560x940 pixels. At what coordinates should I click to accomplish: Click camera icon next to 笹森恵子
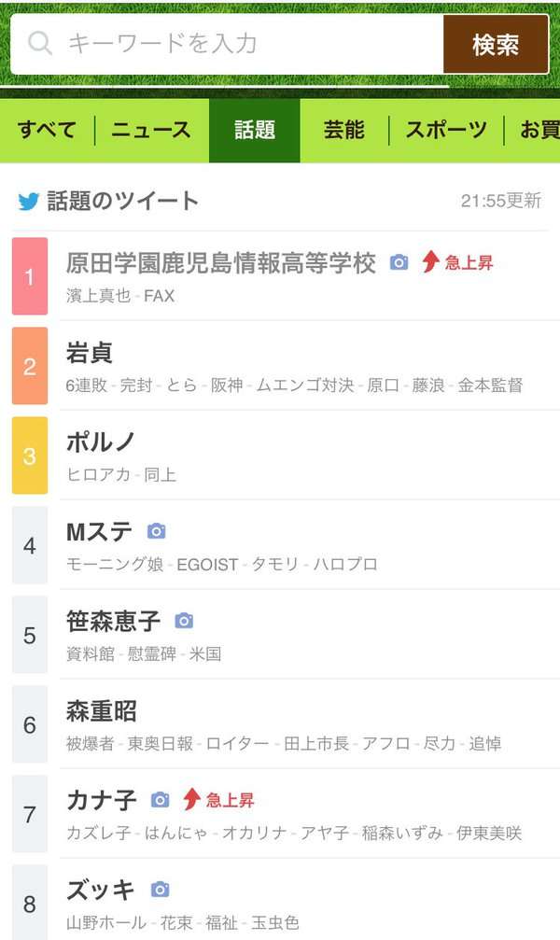(184, 621)
